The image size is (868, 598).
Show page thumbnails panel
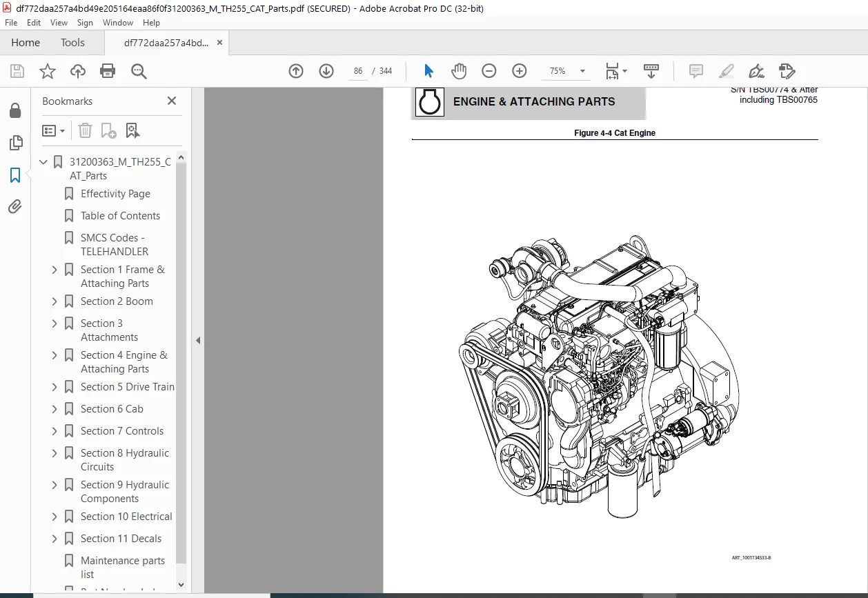pos(15,143)
